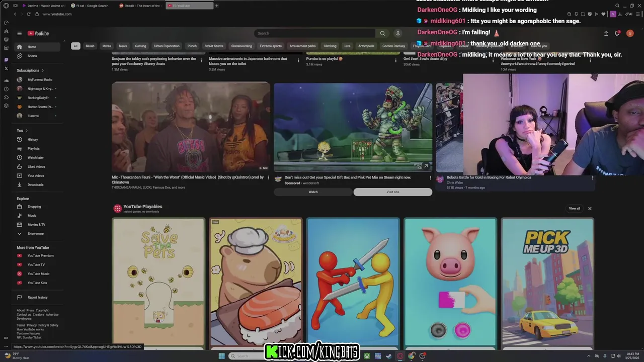Click View all for YouTube Playables
The height and width of the screenshot is (362, 644).
574,208
